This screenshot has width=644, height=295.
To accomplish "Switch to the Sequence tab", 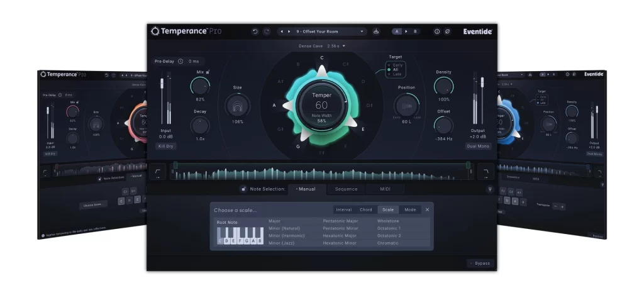I will click(x=346, y=189).
